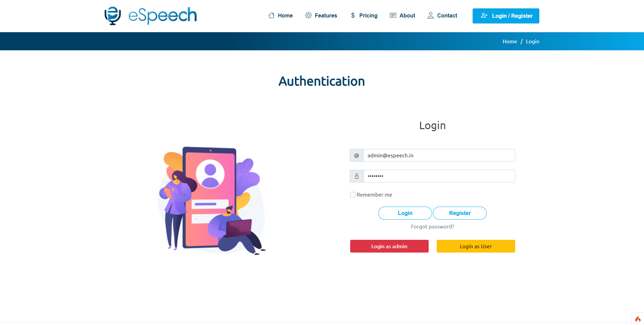Click the eSpeech microphone logo icon
644x325 pixels.
click(x=113, y=16)
